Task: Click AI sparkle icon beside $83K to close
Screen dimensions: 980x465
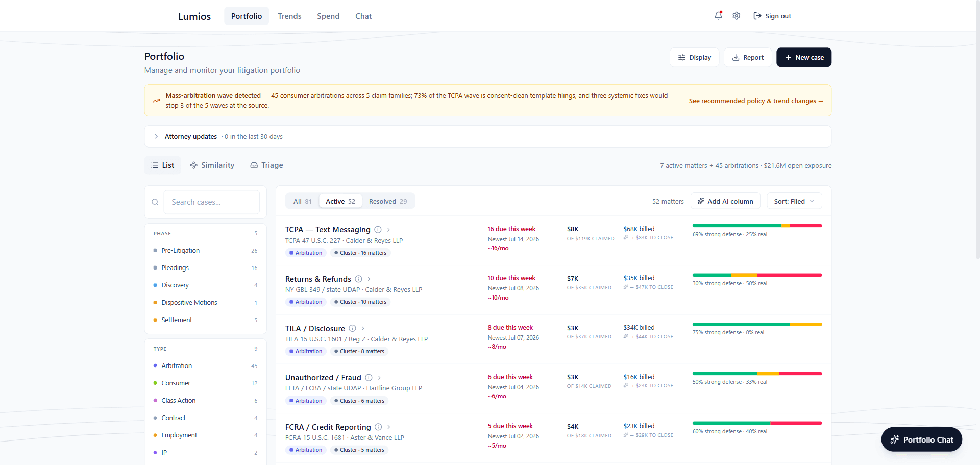Action: [x=626, y=238]
